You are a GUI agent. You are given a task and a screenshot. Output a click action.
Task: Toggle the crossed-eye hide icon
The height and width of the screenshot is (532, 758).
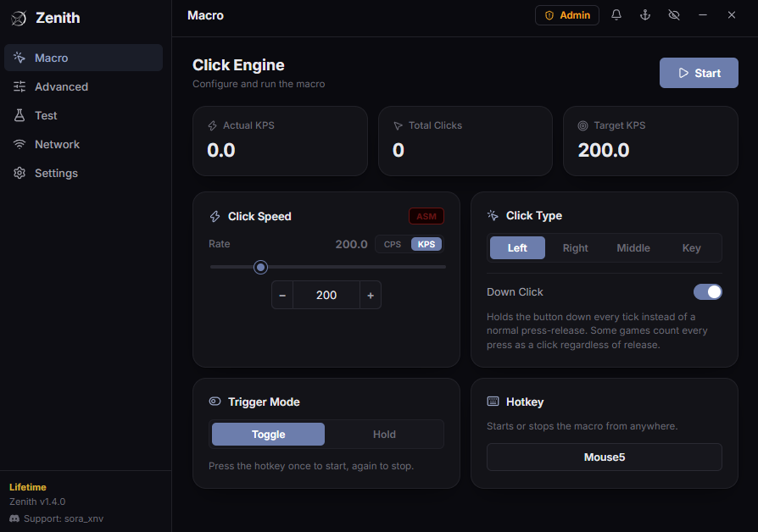pos(674,15)
